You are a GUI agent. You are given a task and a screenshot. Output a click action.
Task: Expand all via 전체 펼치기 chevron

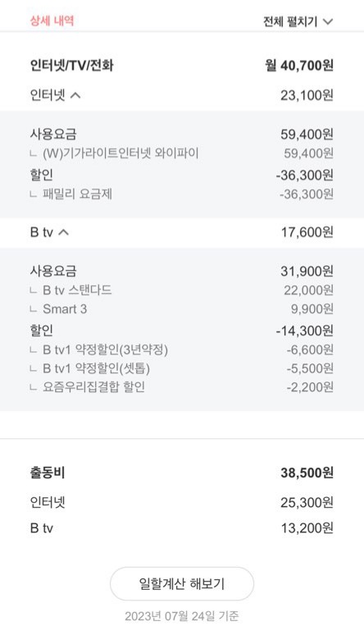(x=328, y=21)
